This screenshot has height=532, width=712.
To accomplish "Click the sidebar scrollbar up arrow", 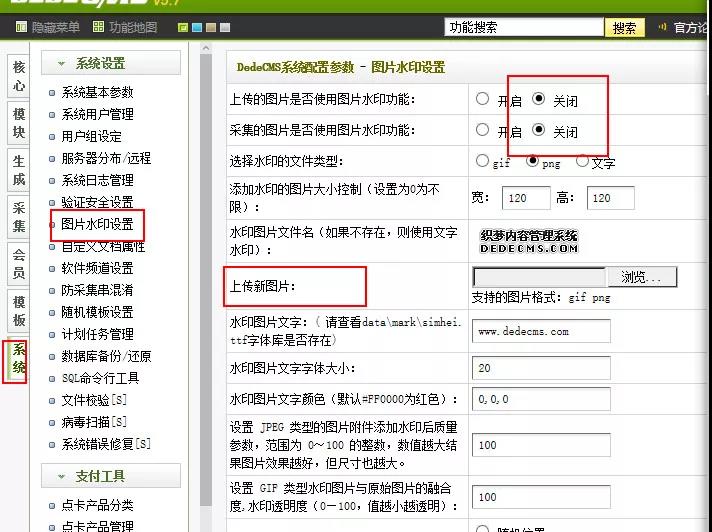I will pyautogui.click(x=206, y=47).
